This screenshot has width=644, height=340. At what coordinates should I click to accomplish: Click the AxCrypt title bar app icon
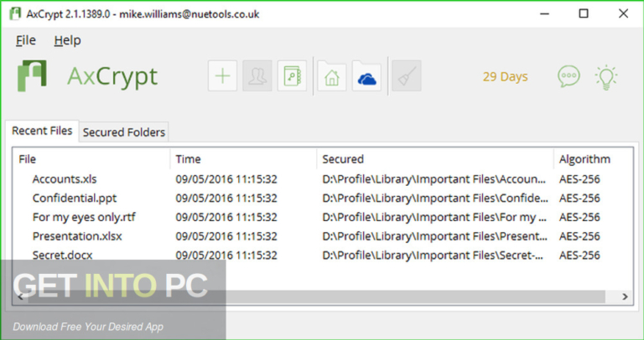tap(15, 13)
